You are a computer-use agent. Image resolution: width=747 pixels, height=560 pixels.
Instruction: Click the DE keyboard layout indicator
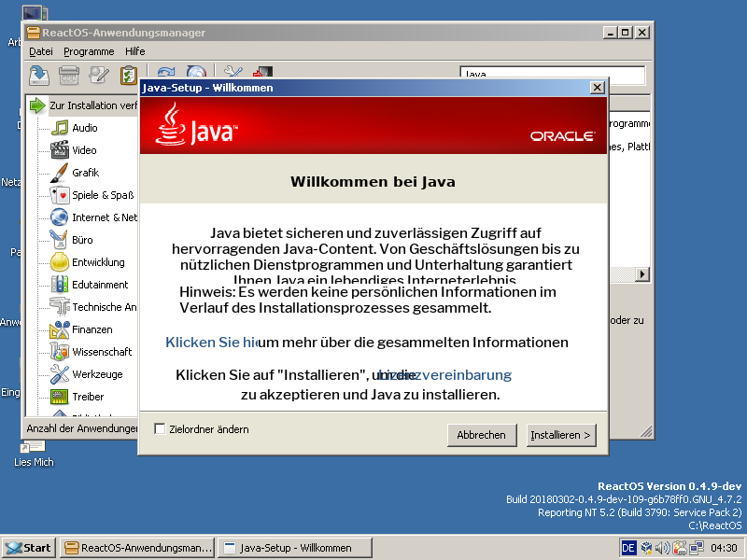627,548
